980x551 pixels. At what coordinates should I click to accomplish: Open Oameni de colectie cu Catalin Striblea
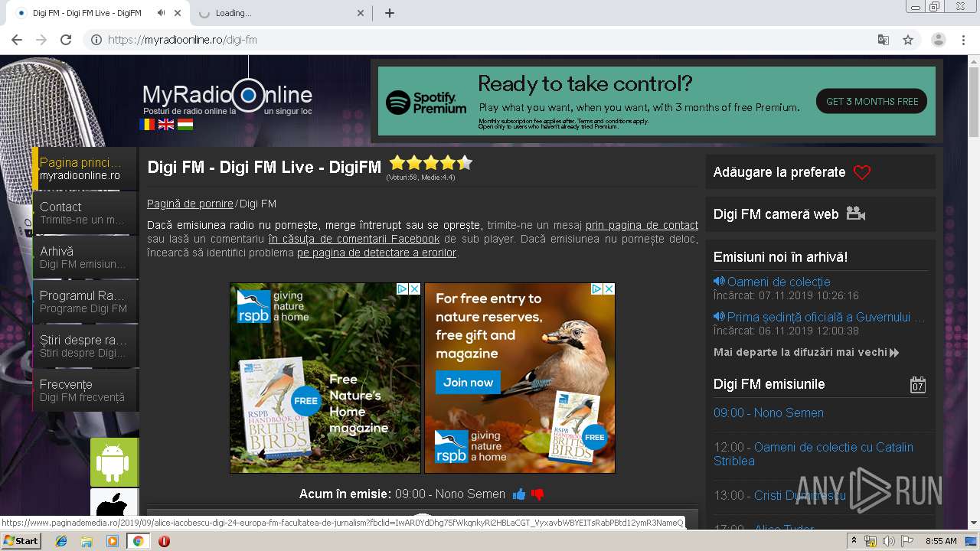[x=813, y=454]
